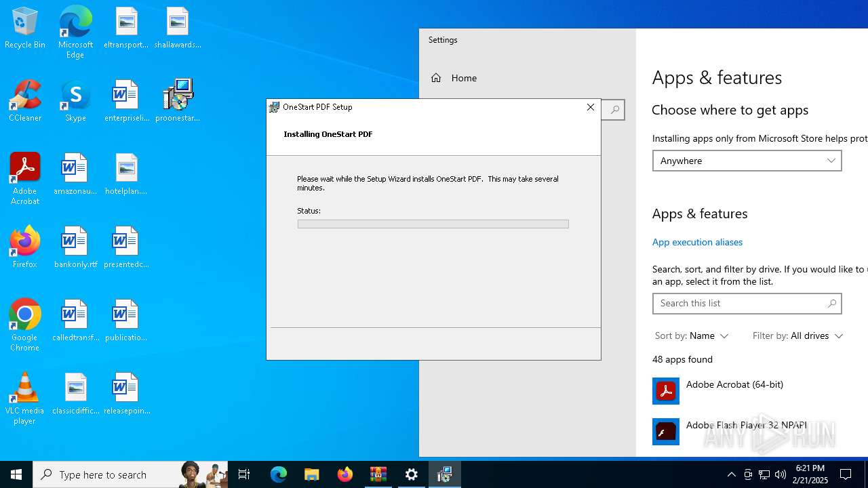Select the publicatio Word document icon

(126, 321)
